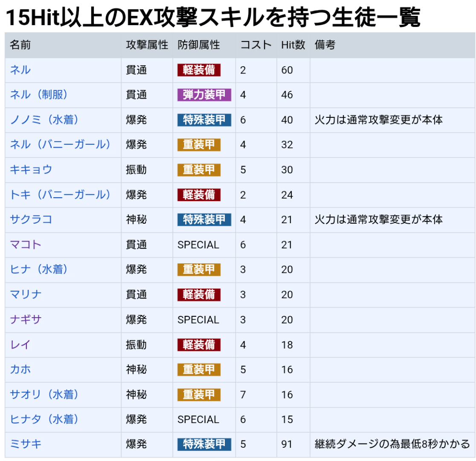
Task: Open the キキョウ link
Action: coord(31,169)
